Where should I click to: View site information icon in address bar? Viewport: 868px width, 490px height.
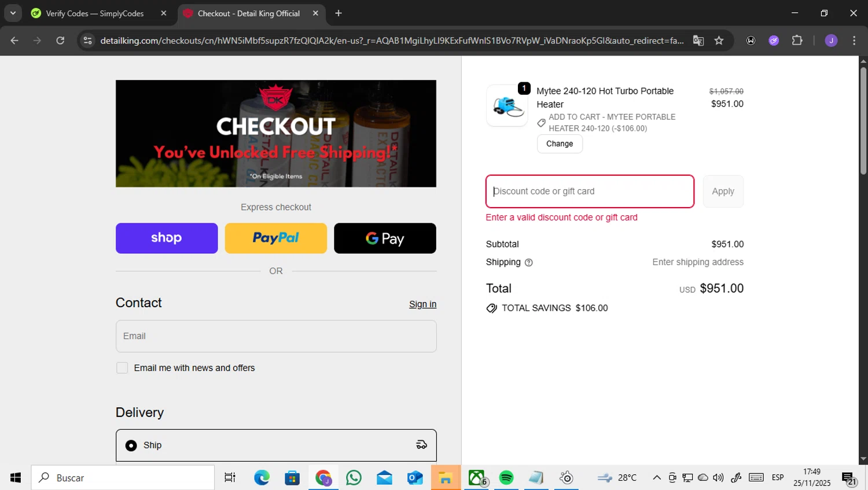(x=88, y=40)
